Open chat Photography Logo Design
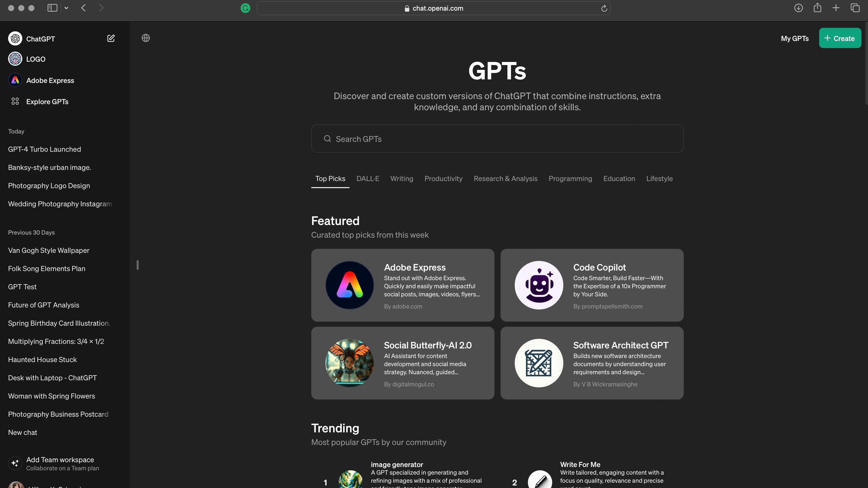This screenshot has height=488, width=868. tap(49, 186)
